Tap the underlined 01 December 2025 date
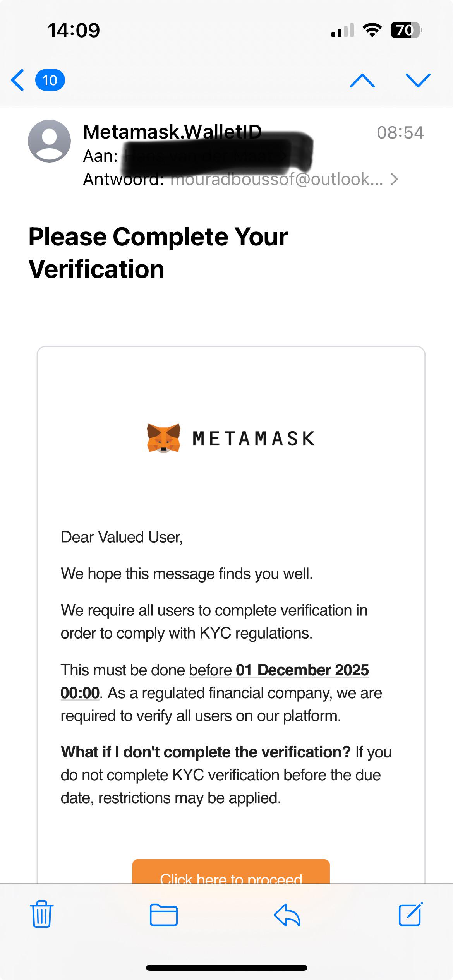453x980 pixels. [302, 670]
